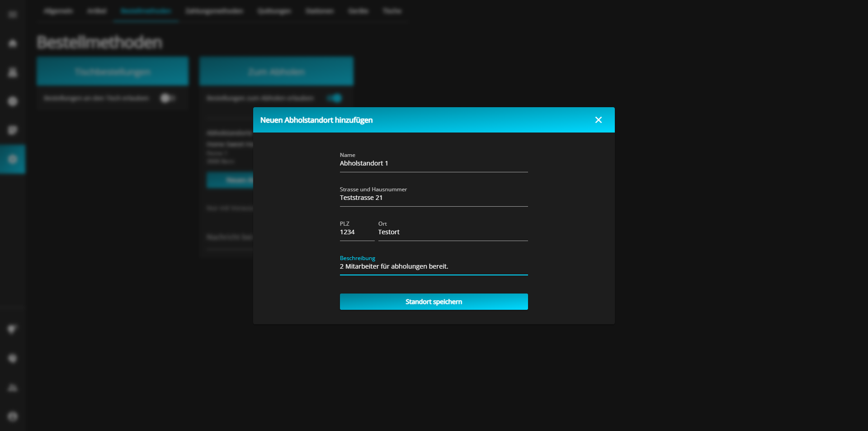Select the PLZ input field
This screenshot has width=868, height=431.
pos(357,232)
